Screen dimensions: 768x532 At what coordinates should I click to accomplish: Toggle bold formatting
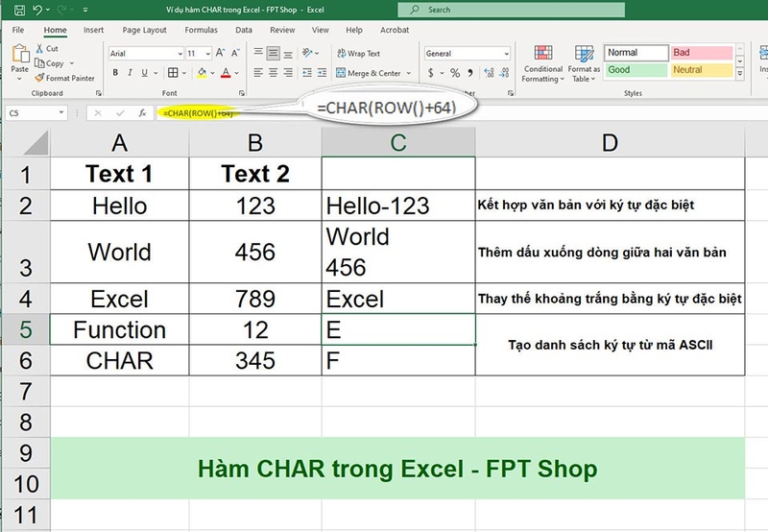click(115, 72)
